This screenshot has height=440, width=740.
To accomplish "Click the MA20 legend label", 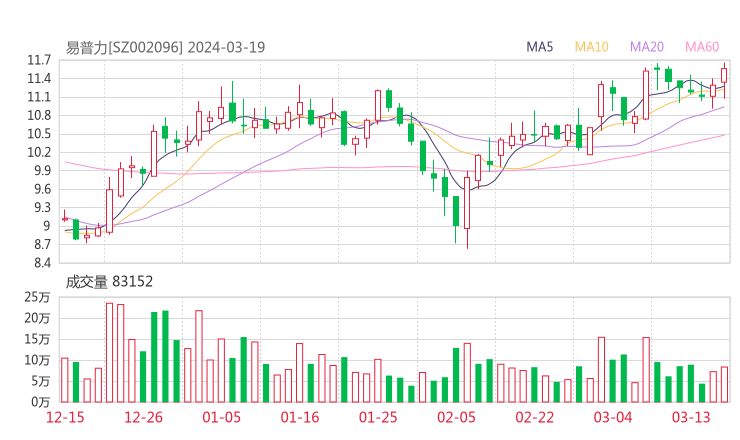I will point(647,47).
